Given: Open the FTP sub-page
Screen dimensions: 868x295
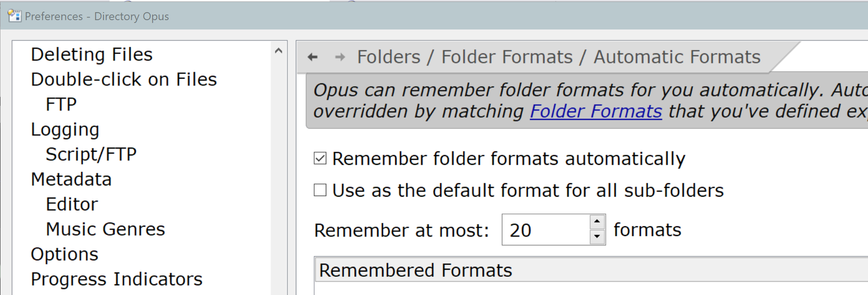Looking at the screenshot, I should pyautogui.click(x=61, y=104).
